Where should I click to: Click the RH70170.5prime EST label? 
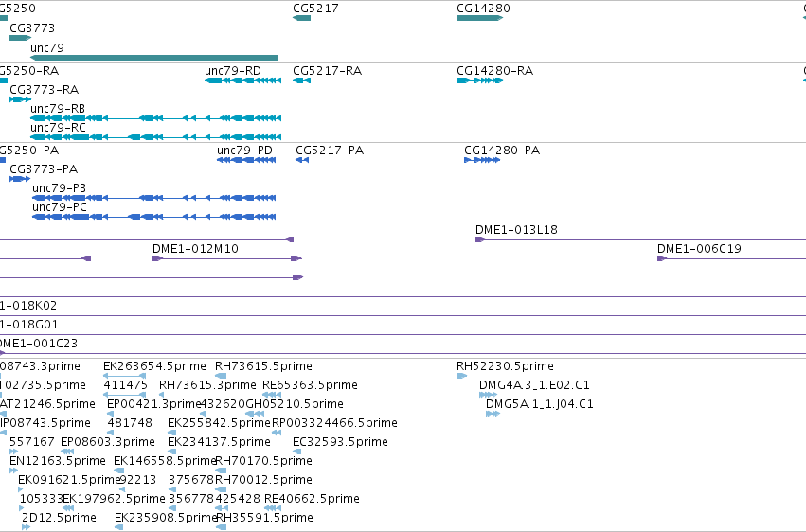(x=263, y=461)
